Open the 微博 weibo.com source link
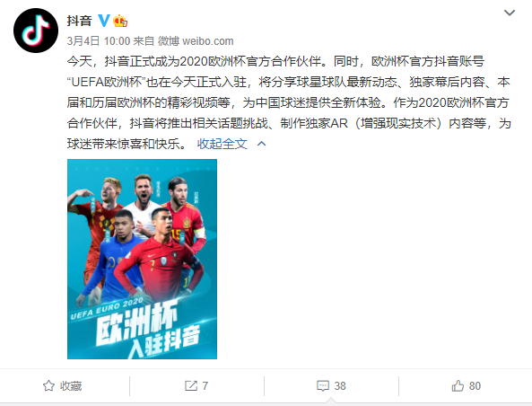The height and width of the screenshot is (406, 532). [x=196, y=41]
